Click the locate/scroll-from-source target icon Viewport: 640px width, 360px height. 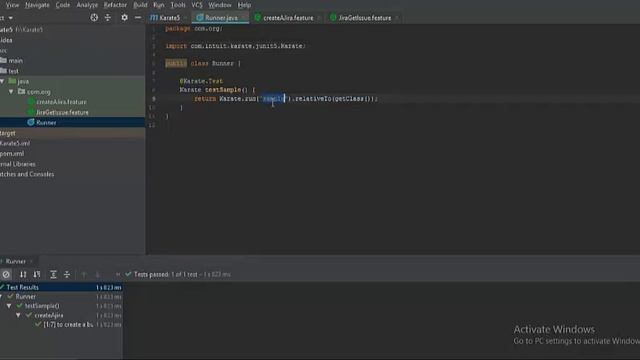click(94, 18)
